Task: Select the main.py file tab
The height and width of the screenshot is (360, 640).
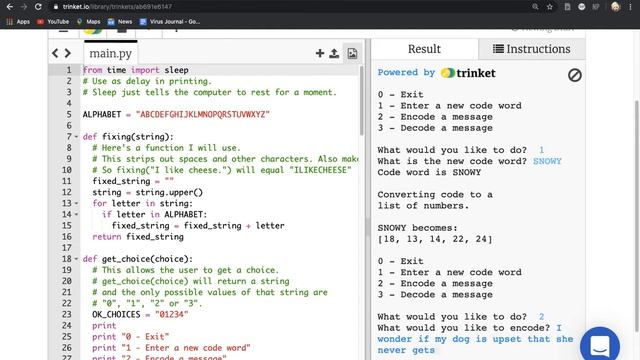Action: click(x=111, y=53)
